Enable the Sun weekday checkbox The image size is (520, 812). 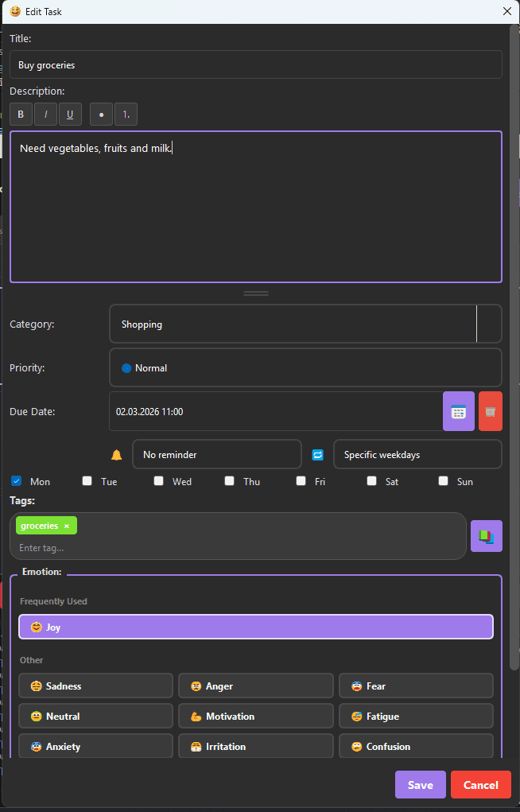pyautogui.click(x=444, y=481)
